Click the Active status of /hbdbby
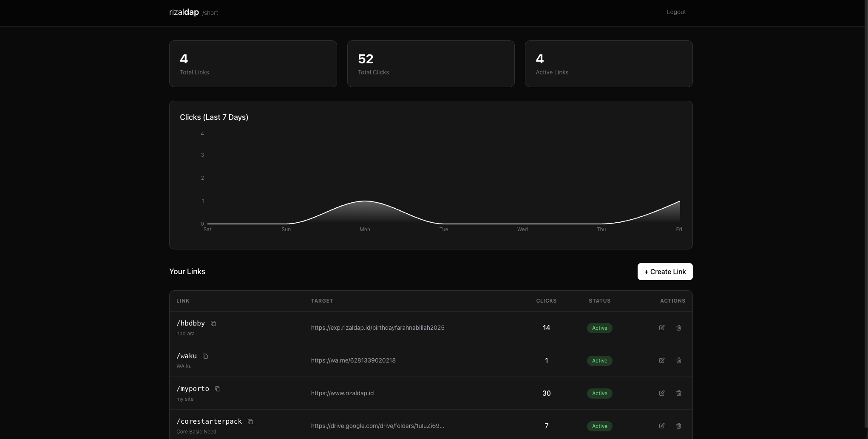Viewport: 868px width, 439px height. (599, 328)
